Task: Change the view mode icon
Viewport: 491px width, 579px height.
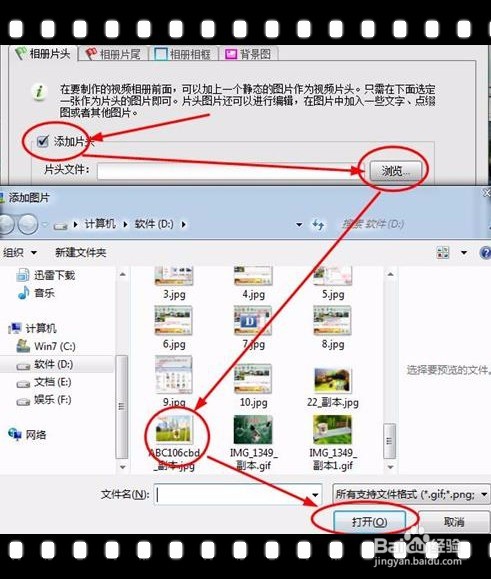Action: (x=443, y=253)
